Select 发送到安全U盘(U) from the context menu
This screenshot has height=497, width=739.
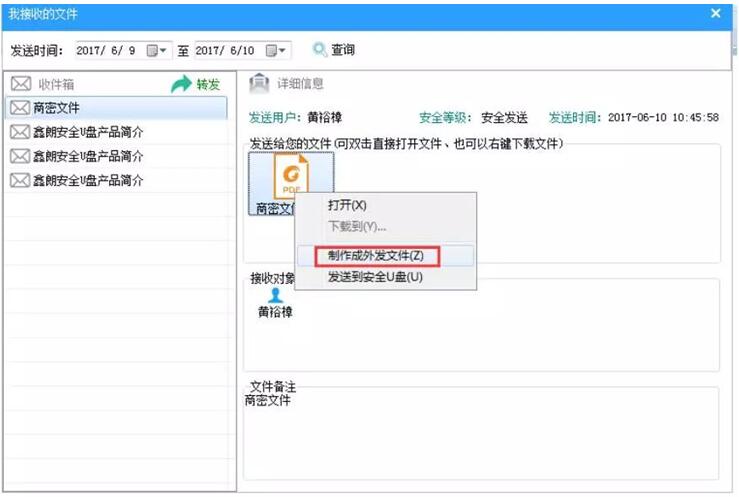tap(375, 277)
